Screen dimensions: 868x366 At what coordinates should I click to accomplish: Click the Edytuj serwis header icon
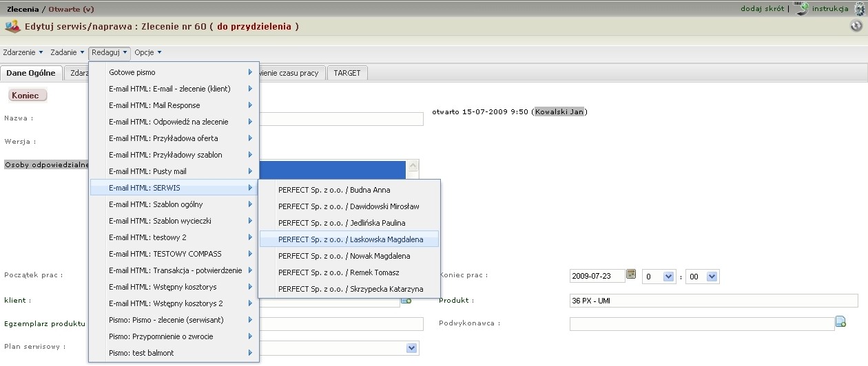[x=12, y=27]
